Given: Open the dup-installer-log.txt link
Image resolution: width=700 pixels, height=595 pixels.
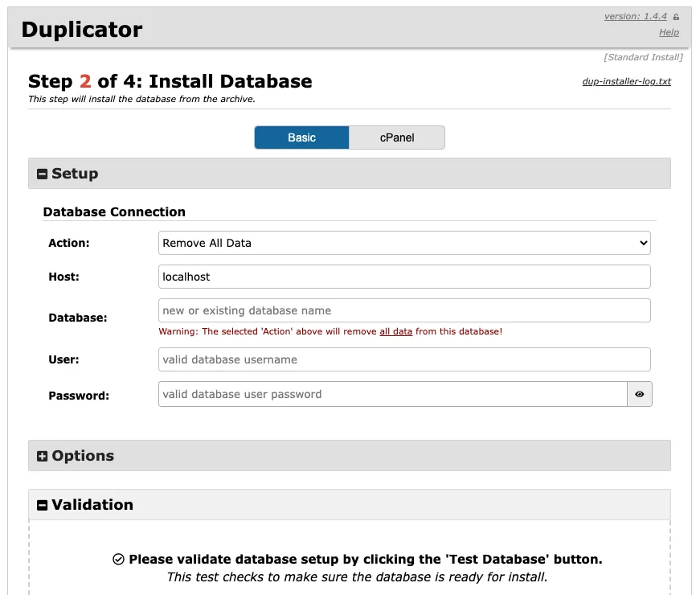Looking at the screenshot, I should pyautogui.click(x=626, y=81).
